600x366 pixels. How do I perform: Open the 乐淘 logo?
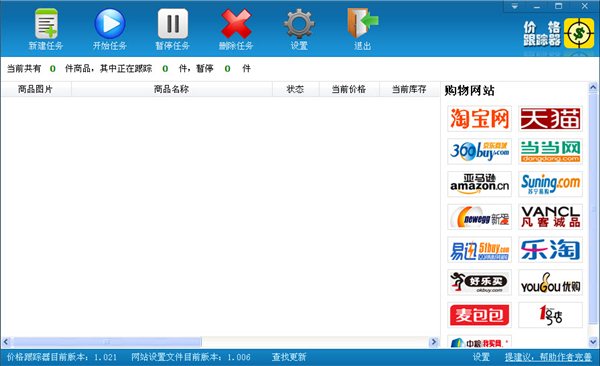point(550,250)
